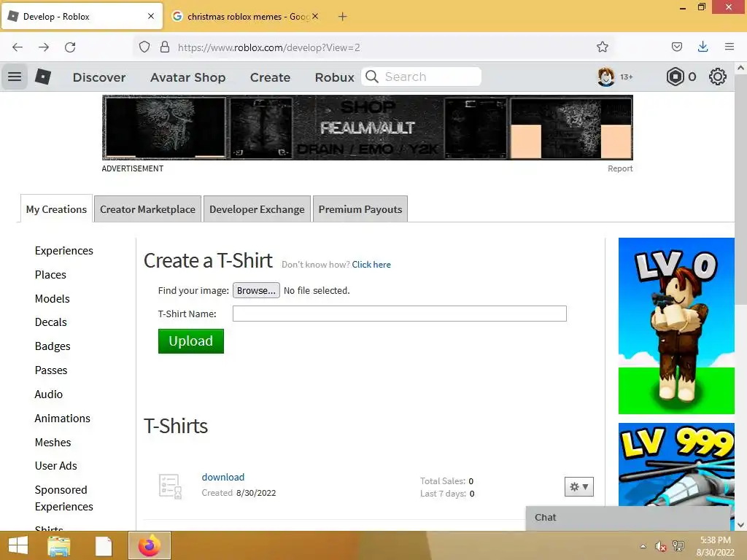The width and height of the screenshot is (747, 560).
Task: Select Experiences in the sidebar
Action: pos(64,251)
